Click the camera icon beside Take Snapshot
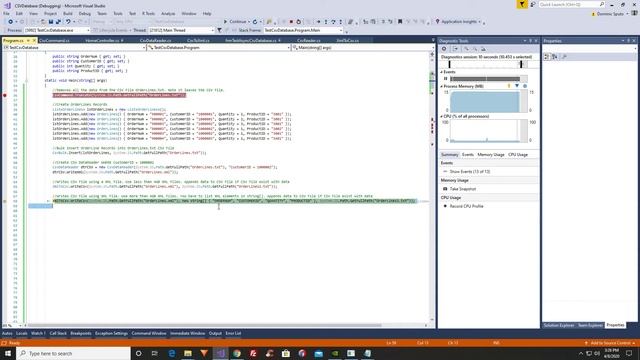The image size is (640, 360). pos(445,189)
